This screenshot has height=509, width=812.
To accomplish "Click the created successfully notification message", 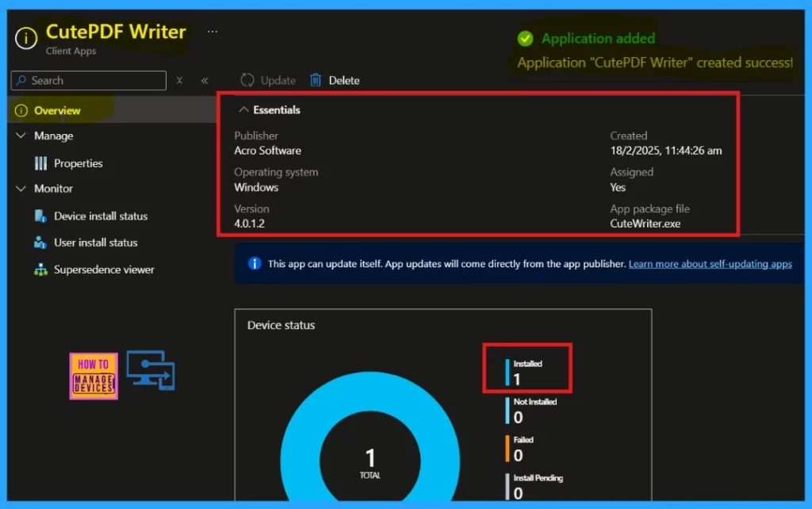I will click(654, 63).
